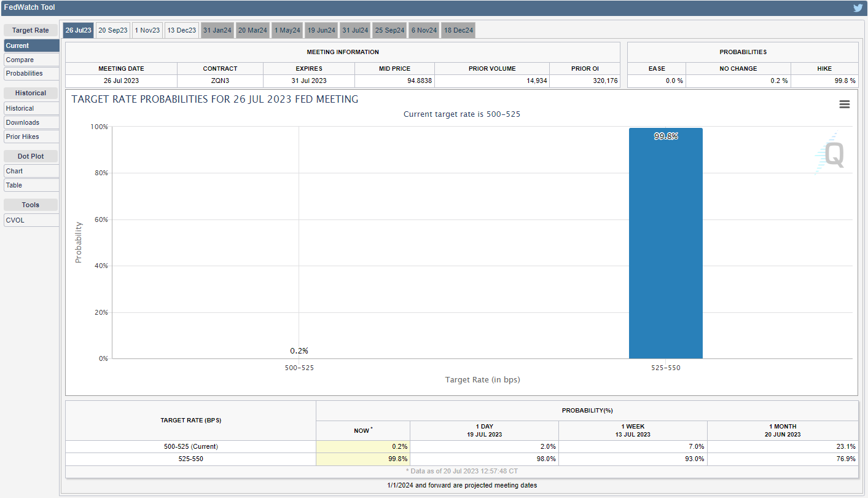Click the blue 525-550 probability bar
Image resolution: width=868 pixels, height=498 pixels.
pyautogui.click(x=665, y=246)
